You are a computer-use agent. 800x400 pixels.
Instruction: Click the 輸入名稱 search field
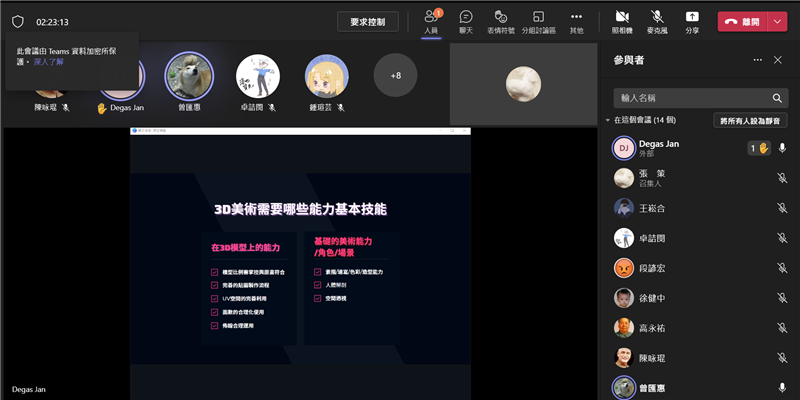click(690, 98)
